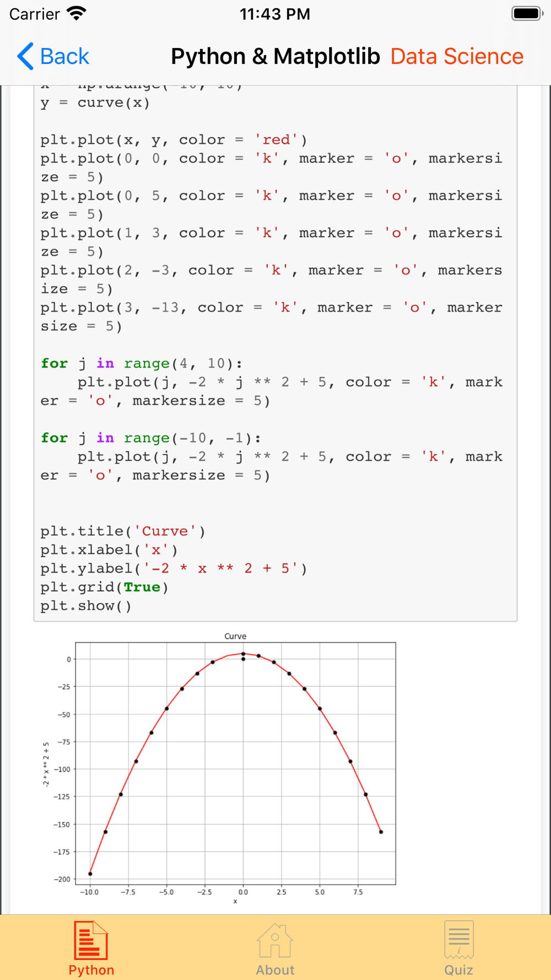Tap the rotated y-axis label of the chart

click(x=46, y=764)
